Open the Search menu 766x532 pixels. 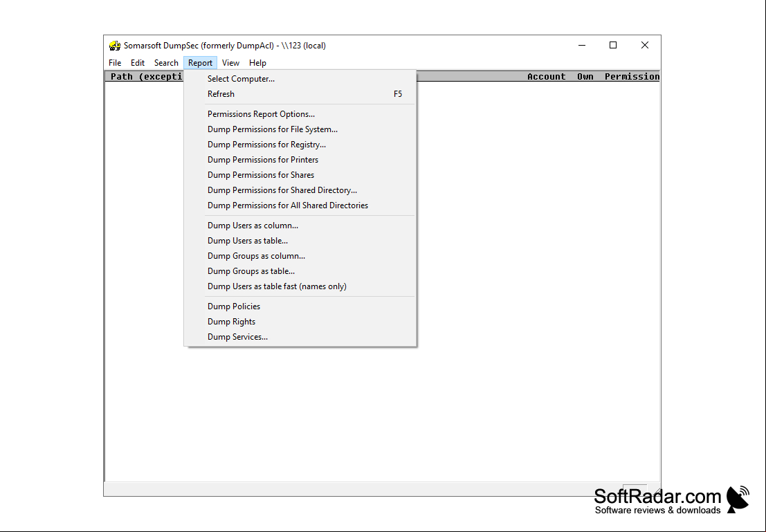click(166, 62)
